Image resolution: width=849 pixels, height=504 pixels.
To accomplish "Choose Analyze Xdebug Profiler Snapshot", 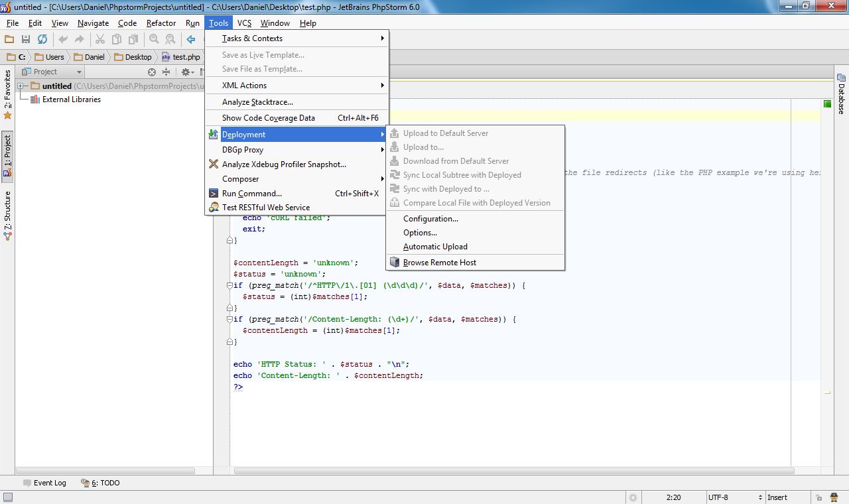I will (296, 164).
